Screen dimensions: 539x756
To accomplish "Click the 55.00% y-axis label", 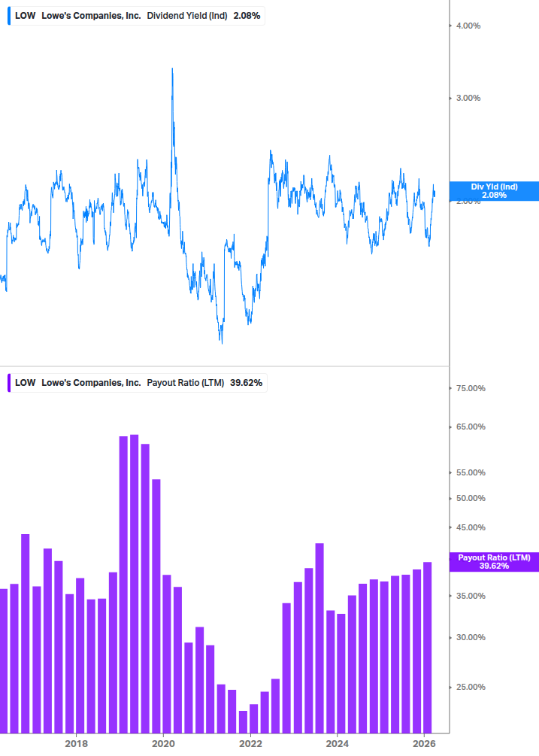I will (471, 472).
